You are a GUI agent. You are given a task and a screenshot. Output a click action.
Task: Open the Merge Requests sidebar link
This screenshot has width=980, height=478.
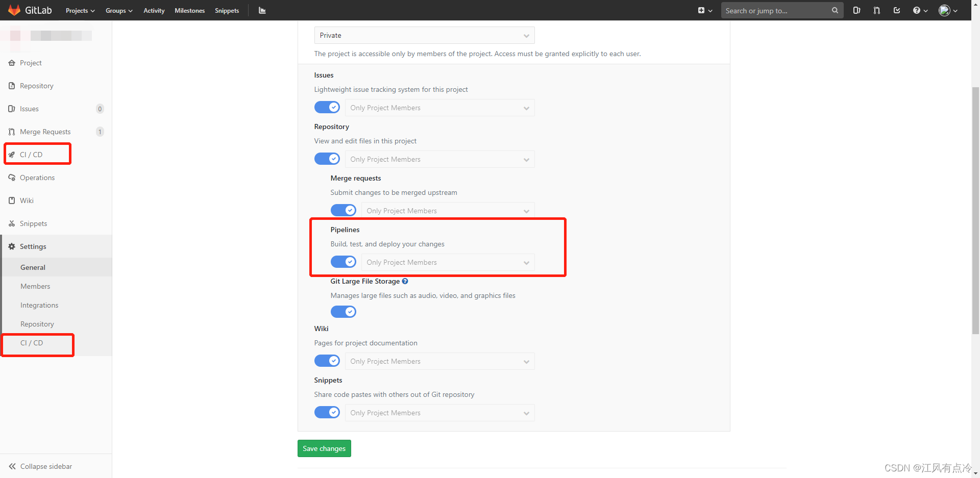click(x=45, y=132)
